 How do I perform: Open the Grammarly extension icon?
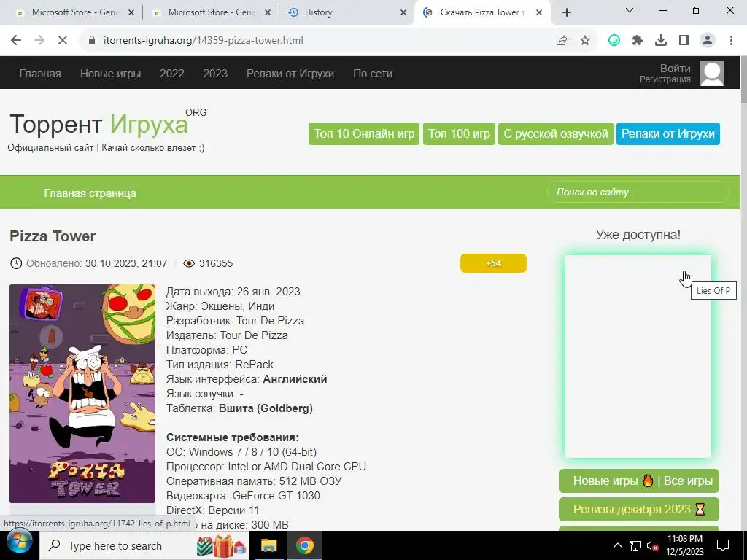click(x=614, y=41)
